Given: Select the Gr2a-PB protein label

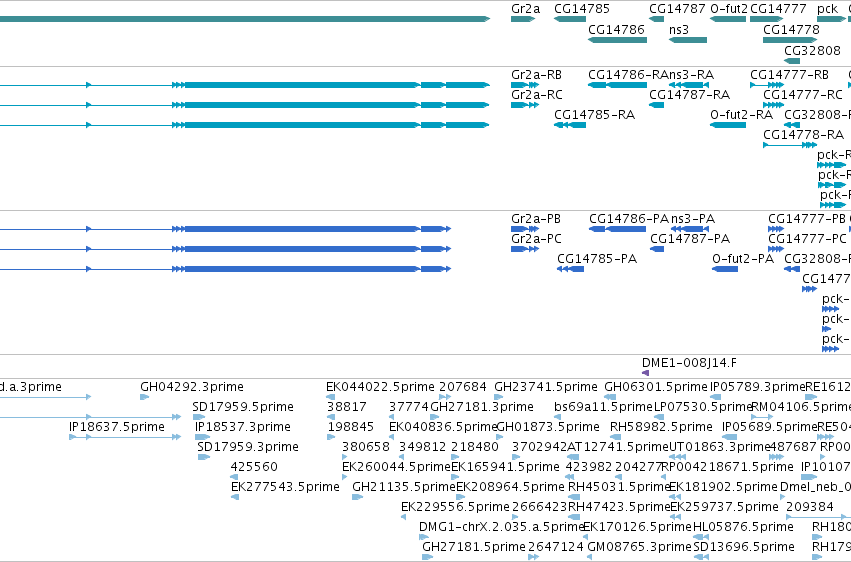Looking at the screenshot, I should point(536,219).
